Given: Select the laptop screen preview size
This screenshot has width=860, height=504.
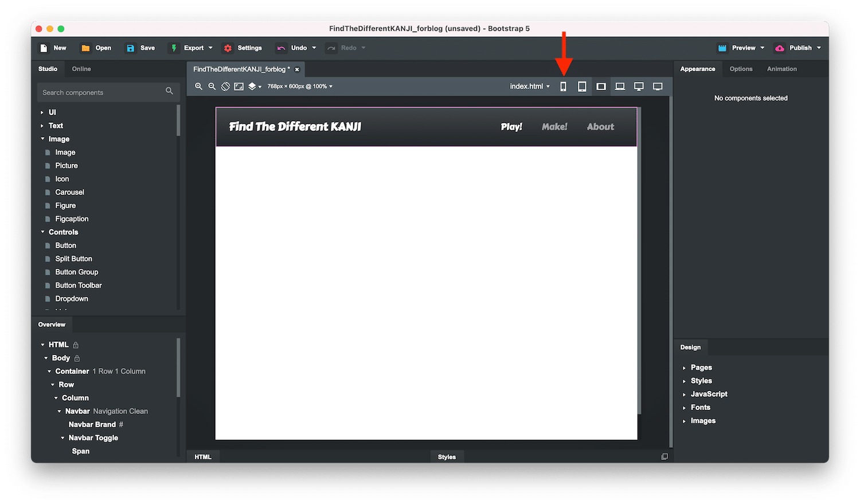Looking at the screenshot, I should coord(620,87).
